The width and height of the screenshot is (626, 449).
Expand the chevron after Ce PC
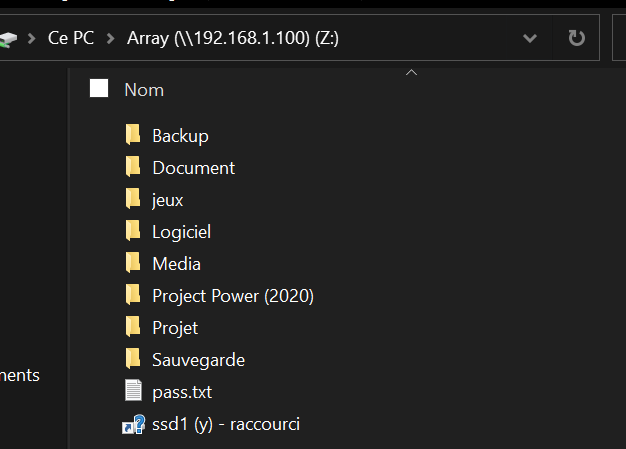coord(111,39)
